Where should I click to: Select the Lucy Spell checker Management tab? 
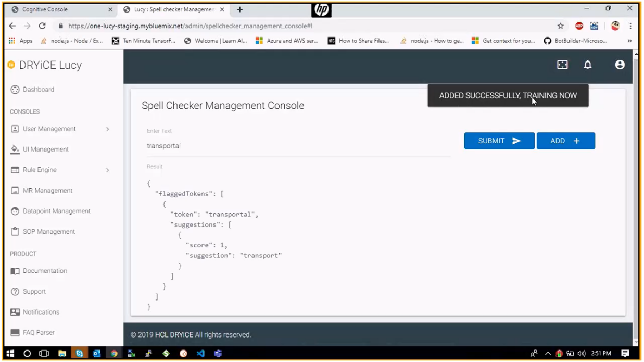pos(173,9)
